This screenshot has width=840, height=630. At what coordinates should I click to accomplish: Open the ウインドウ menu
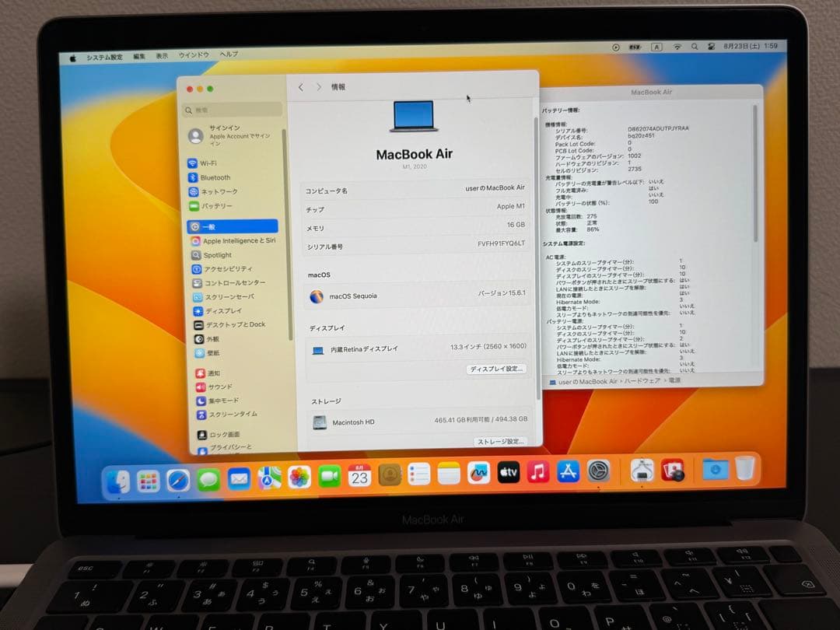click(194, 54)
